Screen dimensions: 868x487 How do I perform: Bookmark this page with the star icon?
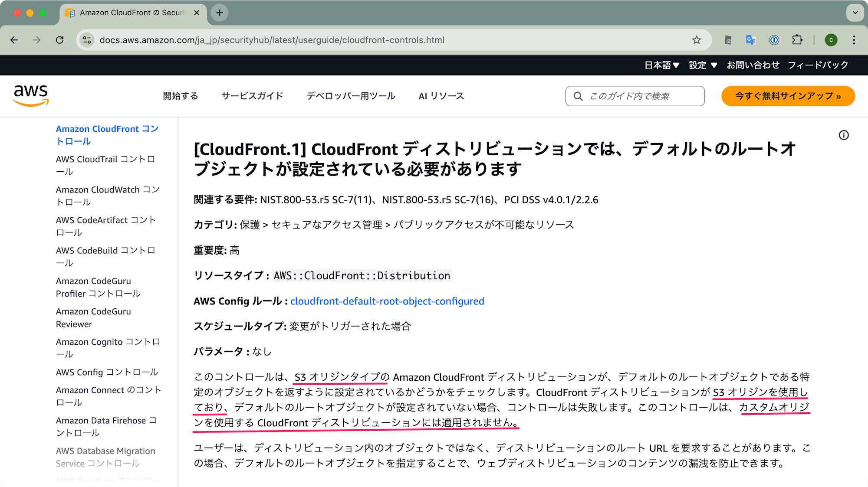[x=697, y=40]
